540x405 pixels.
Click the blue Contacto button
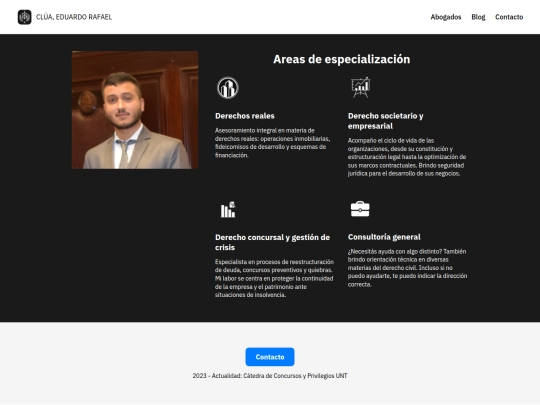pyautogui.click(x=270, y=357)
